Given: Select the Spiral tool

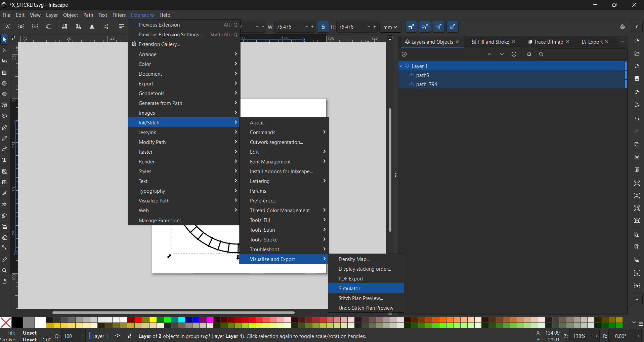Looking at the screenshot, I should pyautogui.click(x=4, y=116).
